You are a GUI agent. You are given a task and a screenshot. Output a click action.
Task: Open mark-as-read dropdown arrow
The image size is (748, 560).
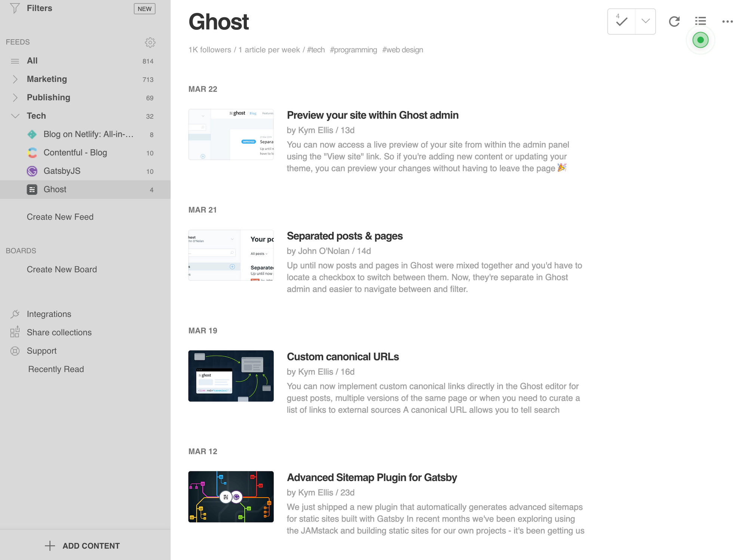[645, 21]
